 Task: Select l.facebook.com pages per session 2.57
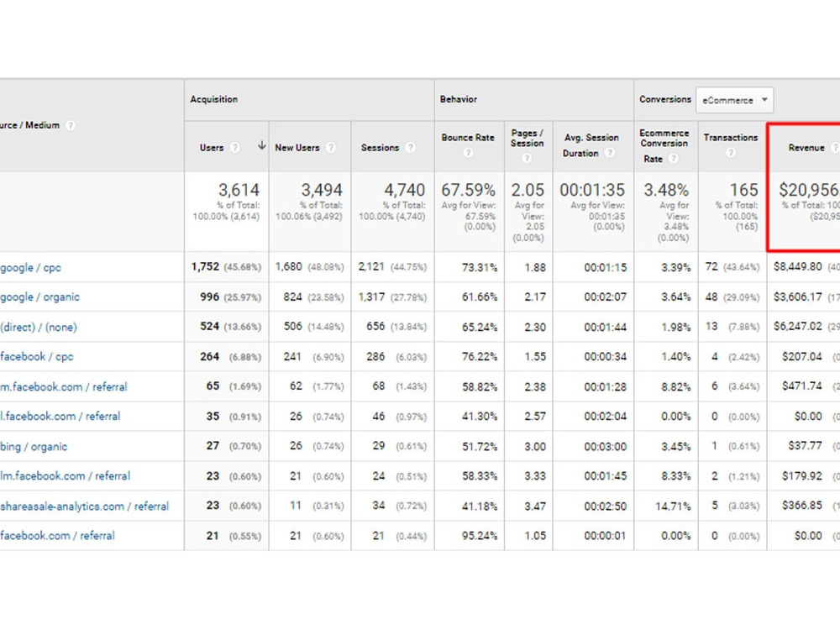535,417
